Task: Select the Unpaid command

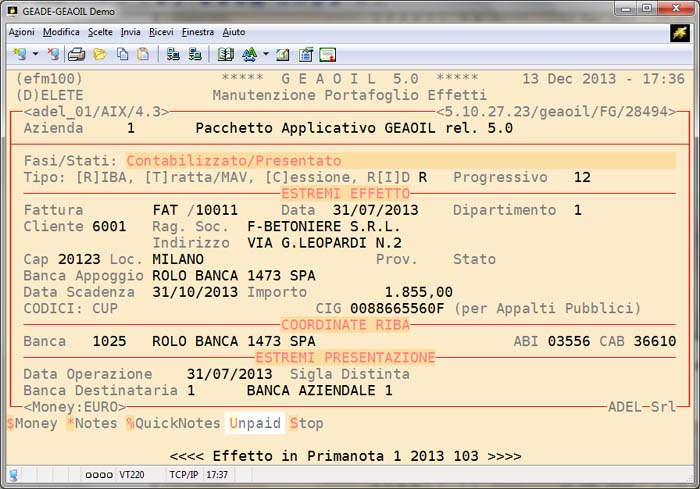Action: point(255,423)
